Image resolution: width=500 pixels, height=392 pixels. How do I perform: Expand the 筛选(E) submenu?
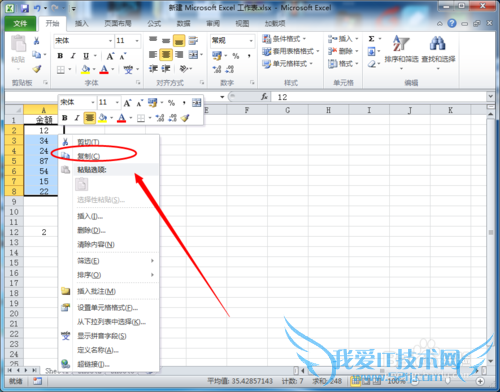(109, 261)
